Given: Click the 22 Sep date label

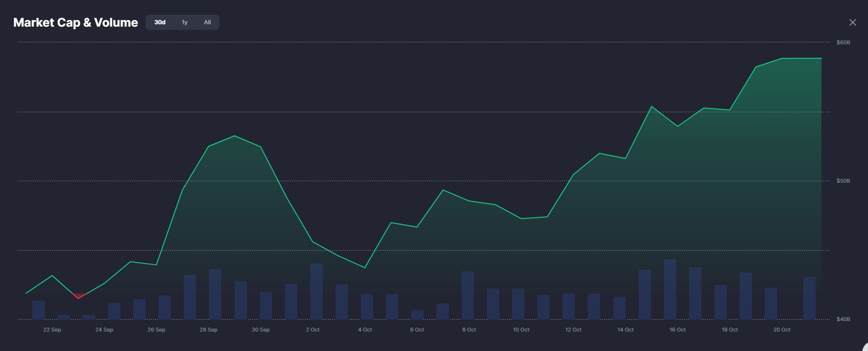Looking at the screenshot, I should click(52, 330).
